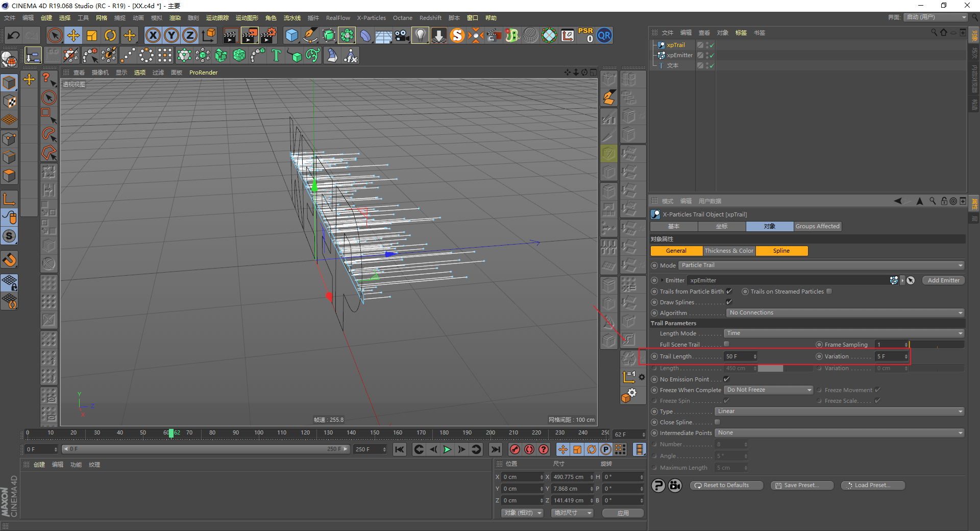The image size is (980, 531).
Task: Open the 界面 layout dropdown
Action: pyautogui.click(x=936, y=17)
